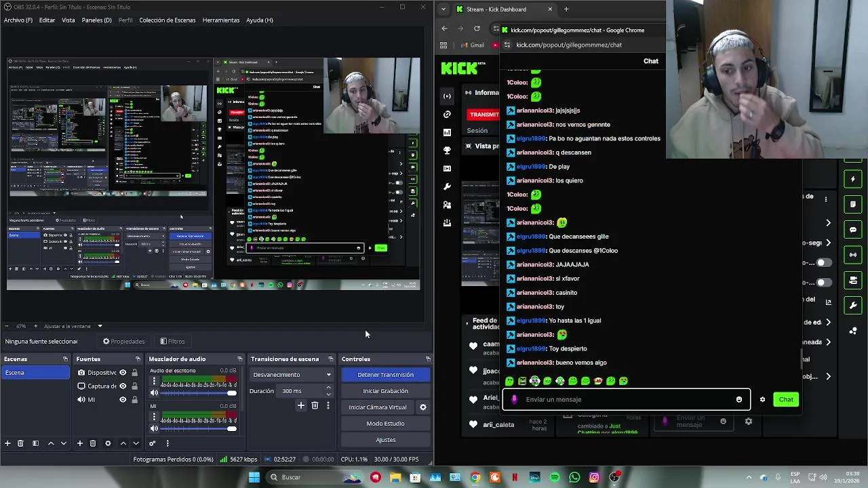
Task: Open Kick dashboard right-side chat bubble icon
Action: (x=853, y=230)
